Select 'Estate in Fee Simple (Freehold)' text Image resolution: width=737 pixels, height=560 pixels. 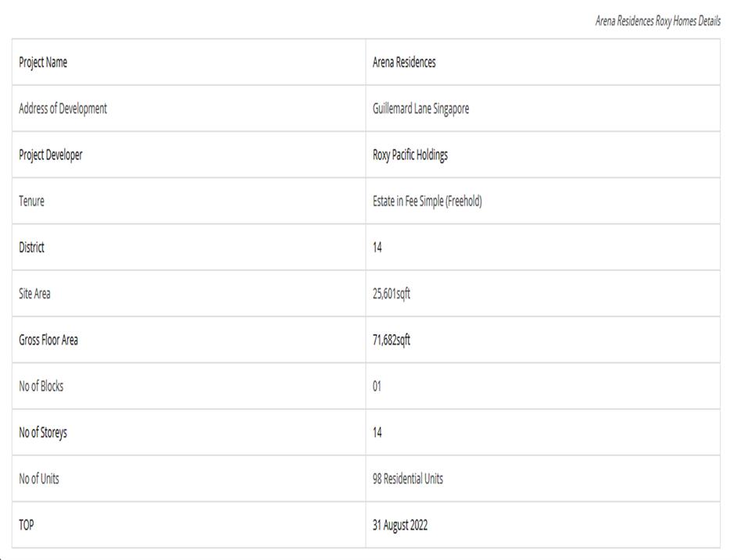tap(428, 202)
